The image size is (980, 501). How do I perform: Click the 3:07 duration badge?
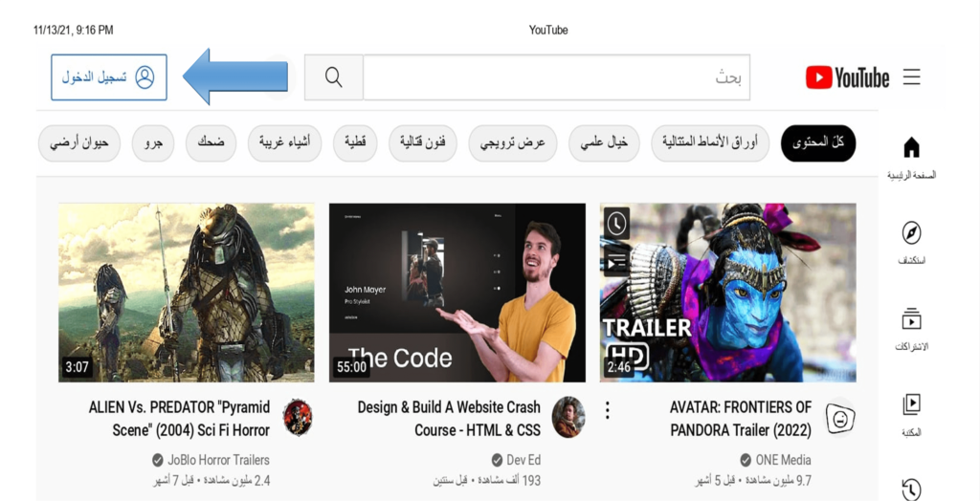[x=77, y=367]
